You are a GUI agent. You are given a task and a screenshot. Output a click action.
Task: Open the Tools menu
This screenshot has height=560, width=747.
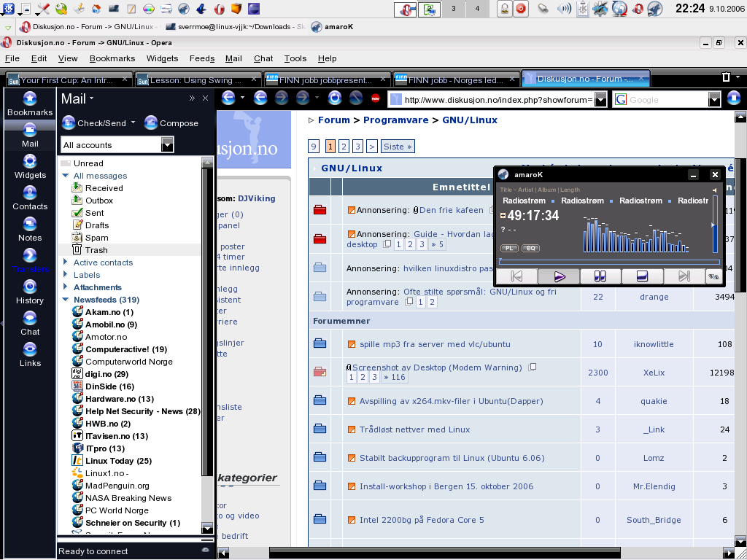[295, 58]
